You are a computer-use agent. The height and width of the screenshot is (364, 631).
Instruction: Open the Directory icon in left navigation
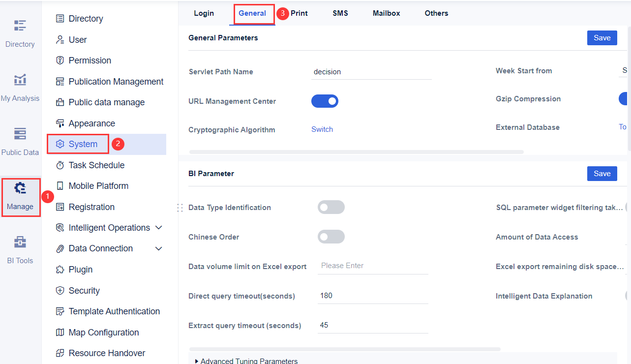[x=20, y=26]
